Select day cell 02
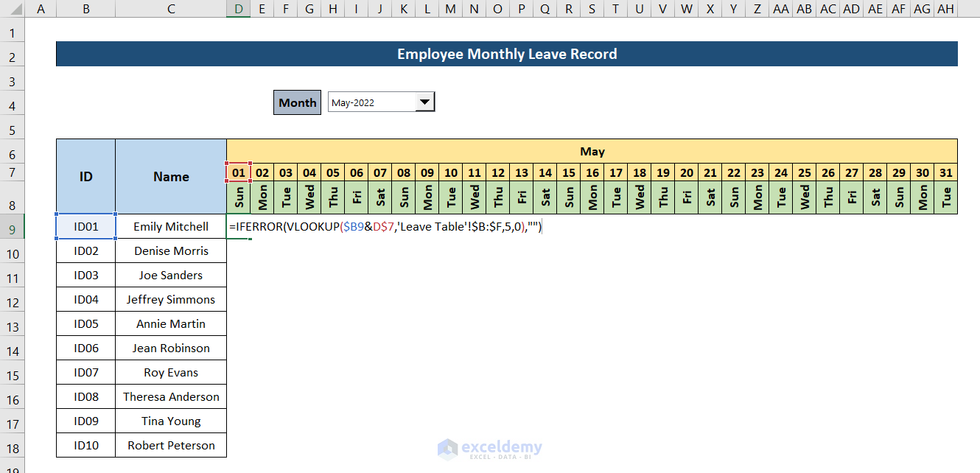This screenshot has height=473, width=980. (262, 172)
